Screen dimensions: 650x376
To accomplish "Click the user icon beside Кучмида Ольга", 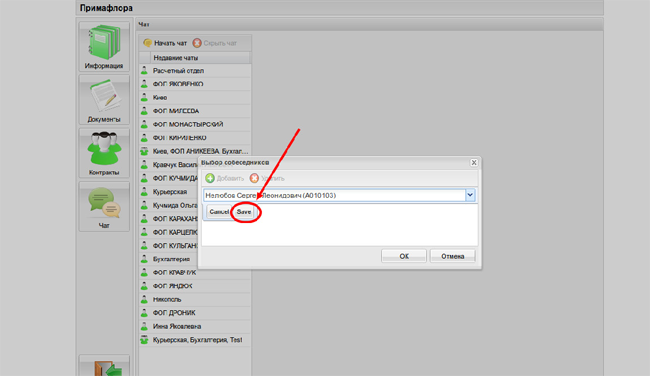I will coord(144,205).
